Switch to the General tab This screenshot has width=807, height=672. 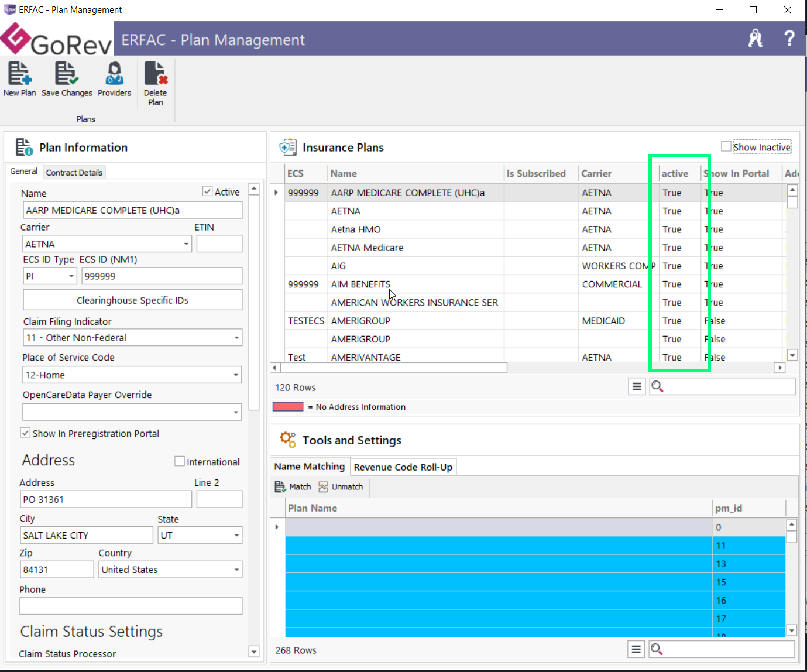tap(24, 172)
